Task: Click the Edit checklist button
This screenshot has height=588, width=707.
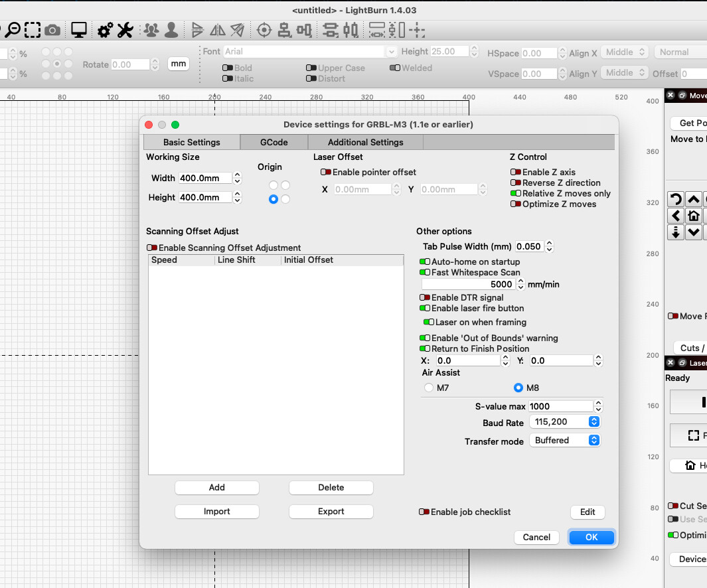Action: pos(588,512)
